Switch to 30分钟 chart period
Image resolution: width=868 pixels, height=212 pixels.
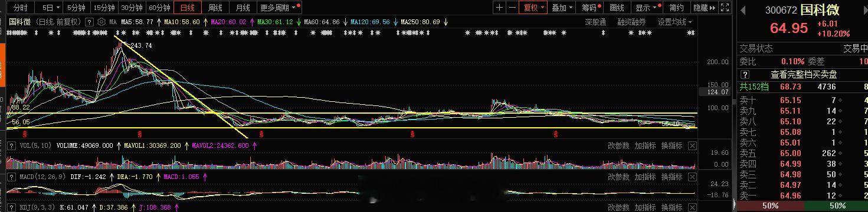(132, 8)
